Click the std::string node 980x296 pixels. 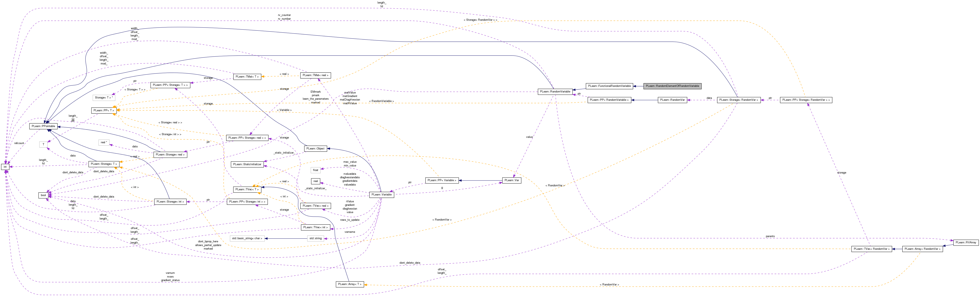tap(315, 239)
